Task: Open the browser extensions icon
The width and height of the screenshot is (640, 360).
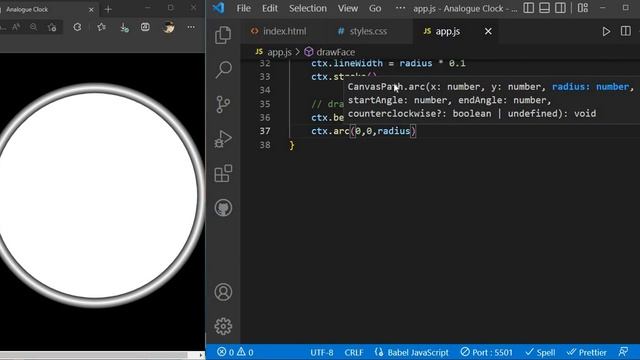Action: click(x=77, y=27)
